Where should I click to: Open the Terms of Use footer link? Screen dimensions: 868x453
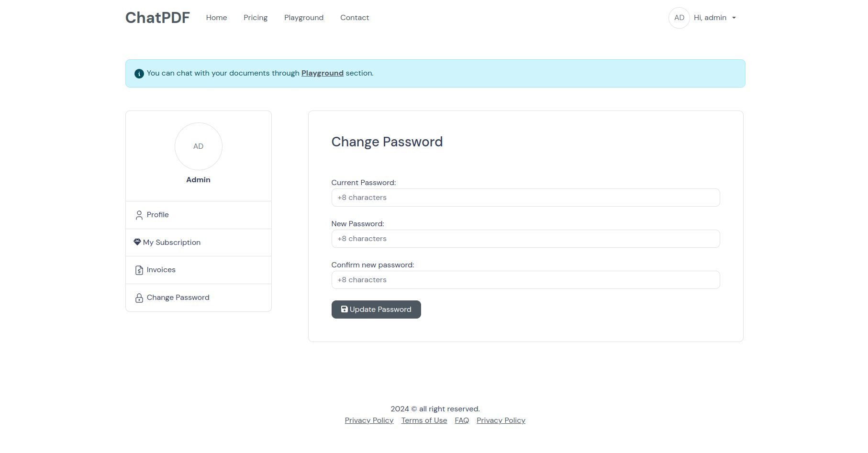tap(424, 420)
